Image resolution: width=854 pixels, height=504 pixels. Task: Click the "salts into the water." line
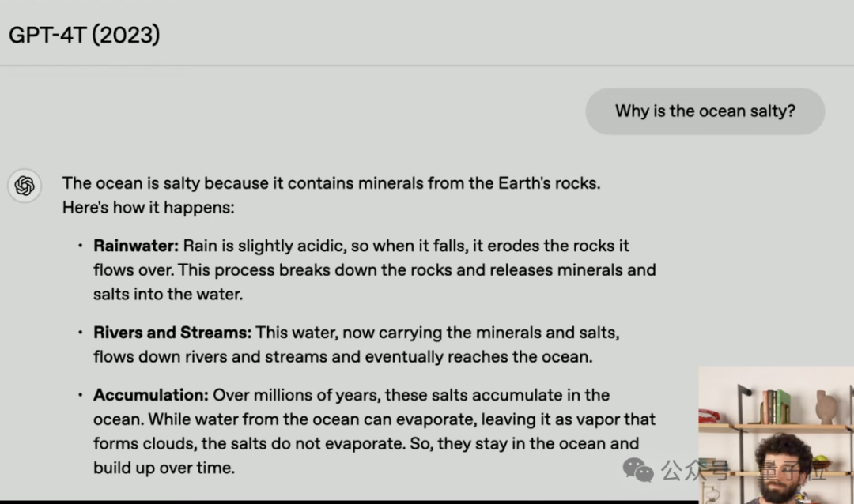(168, 294)
